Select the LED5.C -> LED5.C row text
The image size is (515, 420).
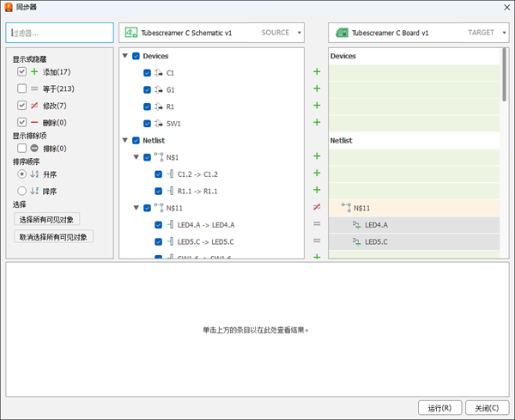click(x=206, y=242)
